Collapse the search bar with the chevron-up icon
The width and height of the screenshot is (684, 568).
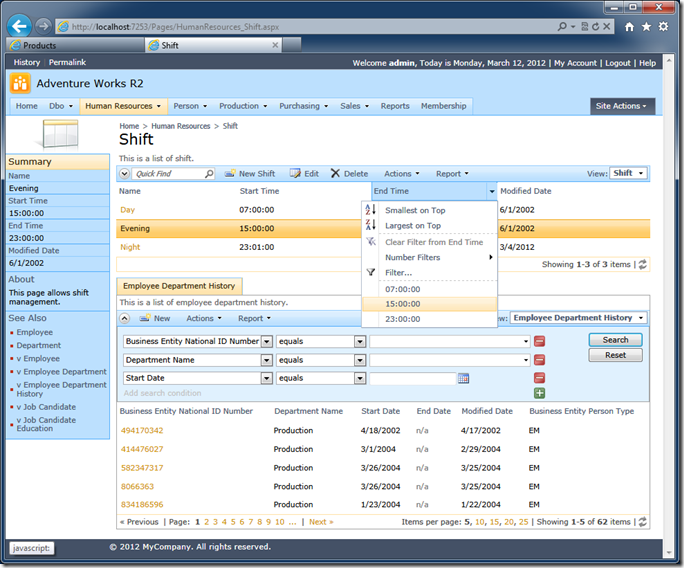tap(125, 318)
